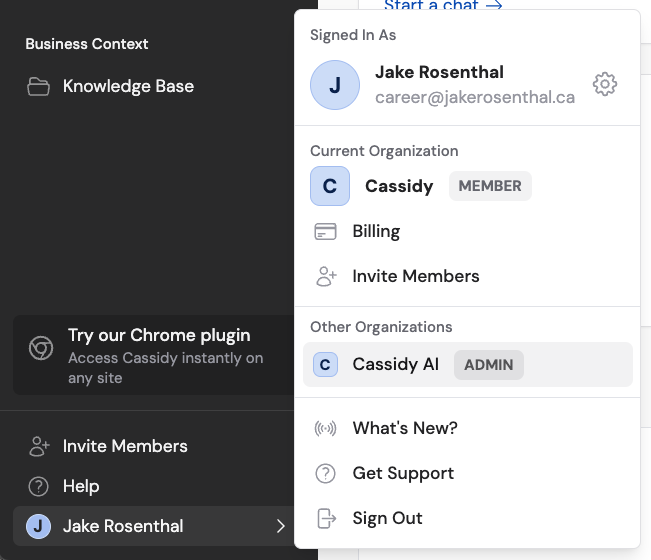Screen dimensions: 651x560
Task: Click the Sign Out door icon
Action: pyautogui.click(x=326, y=518)
